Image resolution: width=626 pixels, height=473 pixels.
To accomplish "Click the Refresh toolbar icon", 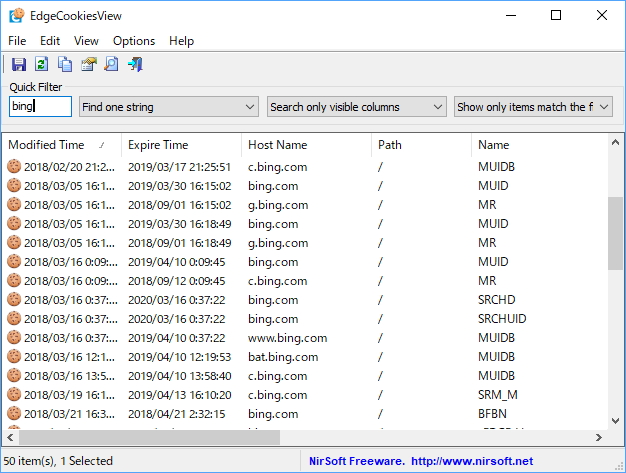I will [x=42, y=64].
